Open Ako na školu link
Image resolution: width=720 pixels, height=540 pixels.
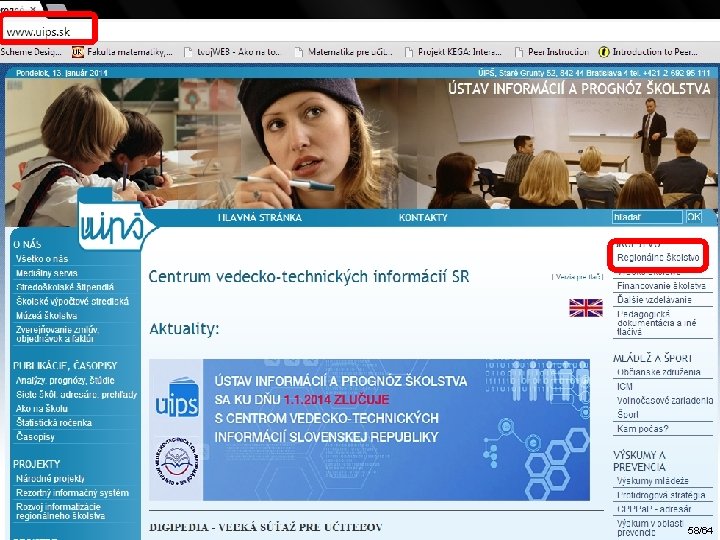point(42,408)
